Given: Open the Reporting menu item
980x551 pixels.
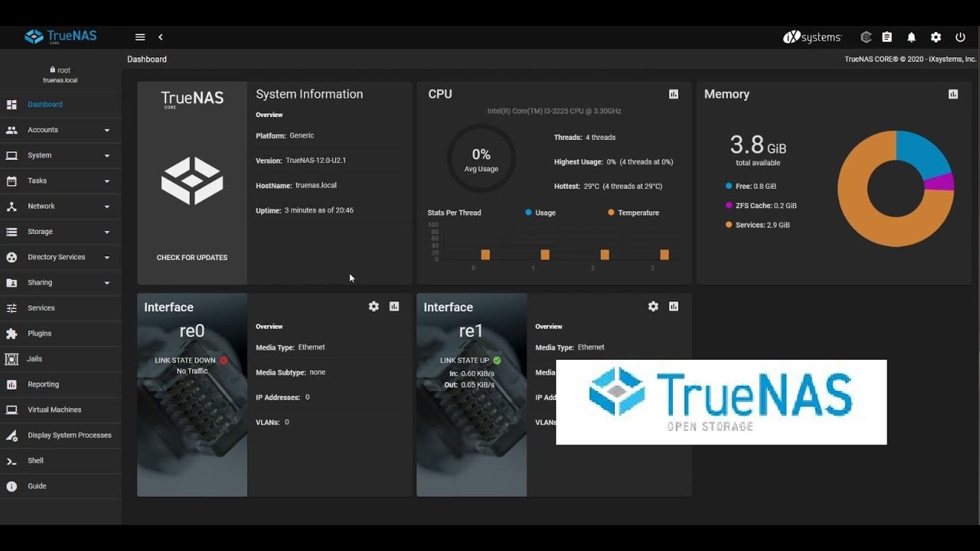Looking at the screenshot, I should tap(60, 384).
